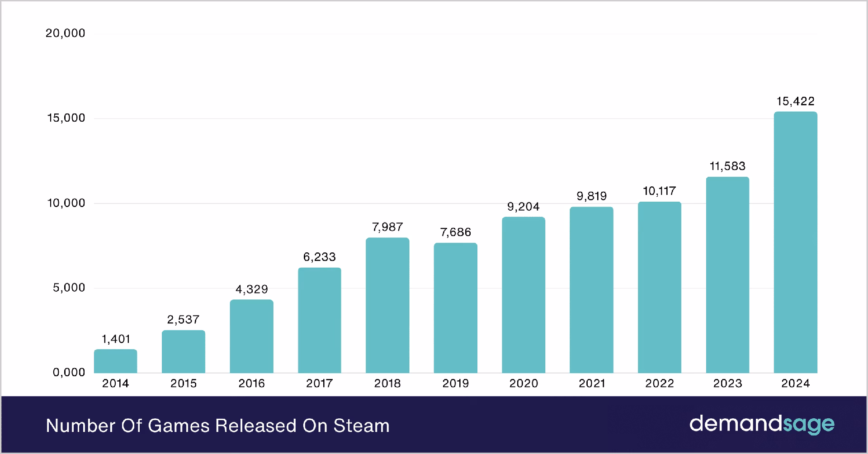Click the 2017 x-axis year label
The width and height of the screenshot is (868, 454).
(320, 383)
